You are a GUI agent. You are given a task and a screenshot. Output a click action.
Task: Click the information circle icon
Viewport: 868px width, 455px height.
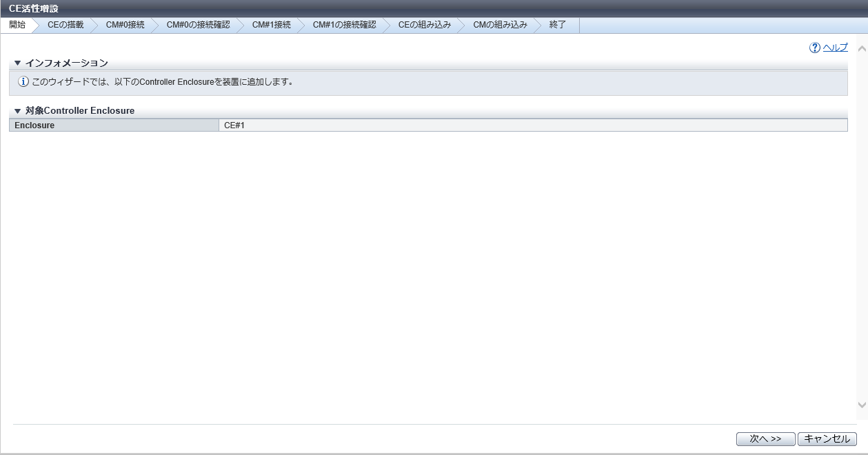coord(23,82)
